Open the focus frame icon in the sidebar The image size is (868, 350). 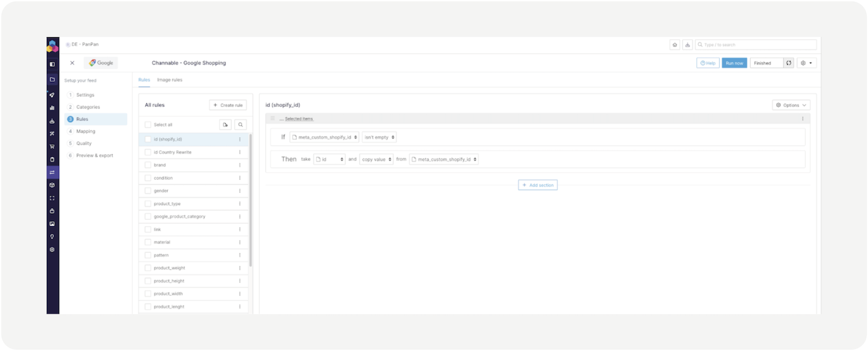point(53,198)
